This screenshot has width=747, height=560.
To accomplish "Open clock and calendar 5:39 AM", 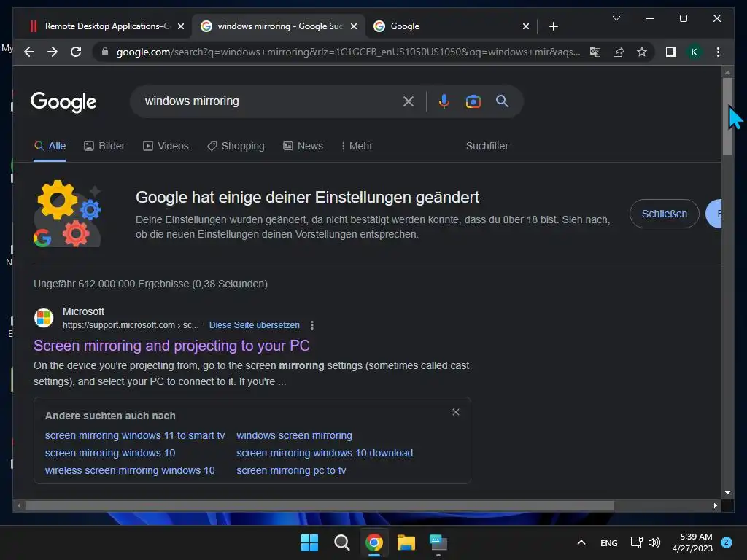I will (x=692, y=542).
